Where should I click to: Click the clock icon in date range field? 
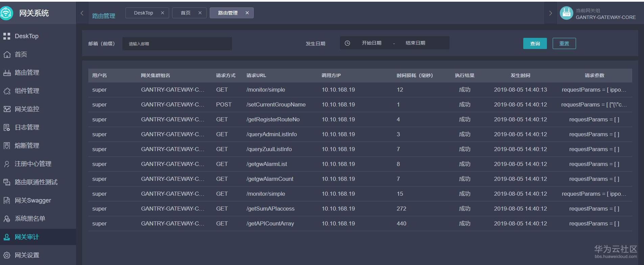347,43
